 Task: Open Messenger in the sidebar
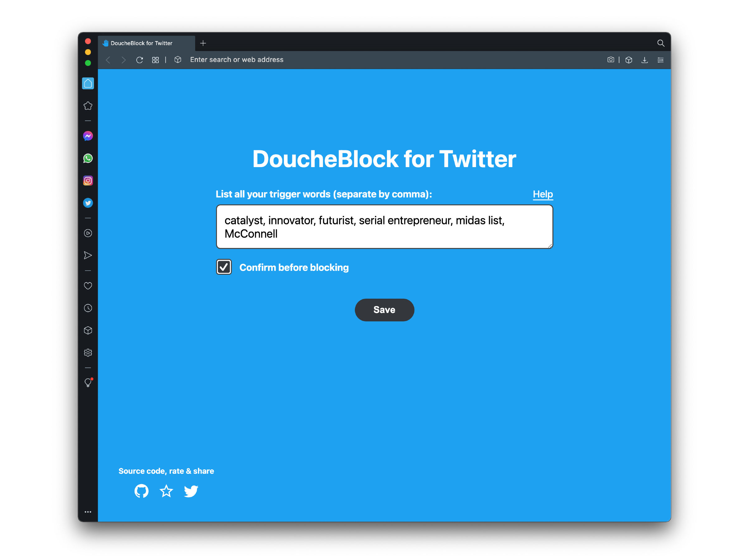tap(88, 136)
